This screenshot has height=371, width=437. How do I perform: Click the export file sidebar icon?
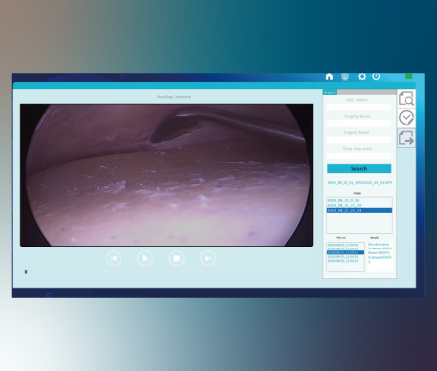tap(406, 138)
